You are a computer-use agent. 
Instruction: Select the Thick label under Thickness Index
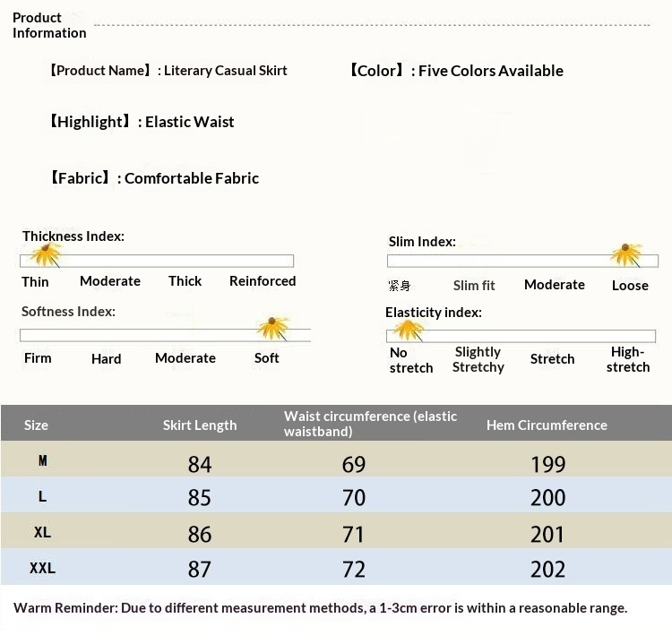coord(185,281)
